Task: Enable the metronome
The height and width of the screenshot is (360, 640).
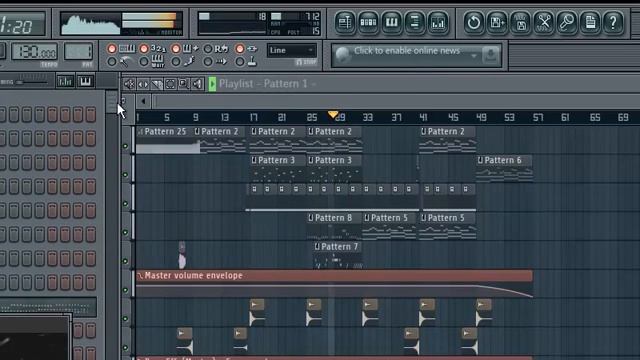Action: [120, 62]
